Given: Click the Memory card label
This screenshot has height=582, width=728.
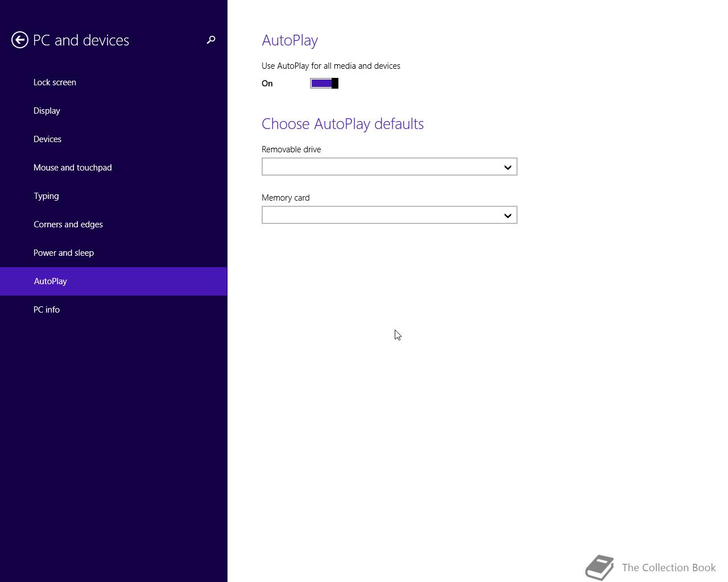Looking at the screenshot, I should [286, 198].
